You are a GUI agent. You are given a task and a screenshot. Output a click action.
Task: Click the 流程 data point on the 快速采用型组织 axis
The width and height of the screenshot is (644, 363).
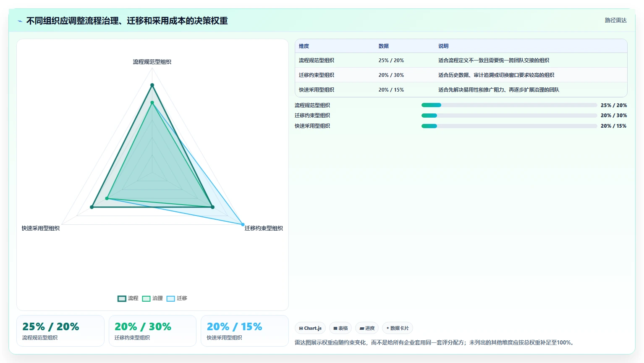pos(92,207)
